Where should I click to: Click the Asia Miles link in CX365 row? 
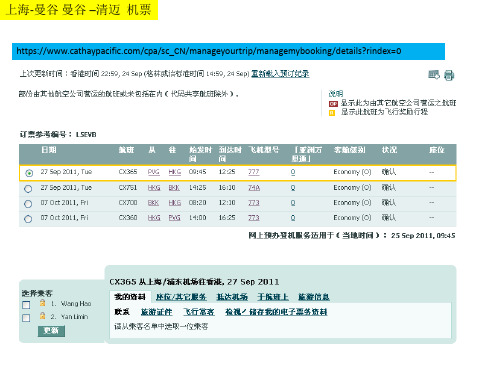[293, 172]
